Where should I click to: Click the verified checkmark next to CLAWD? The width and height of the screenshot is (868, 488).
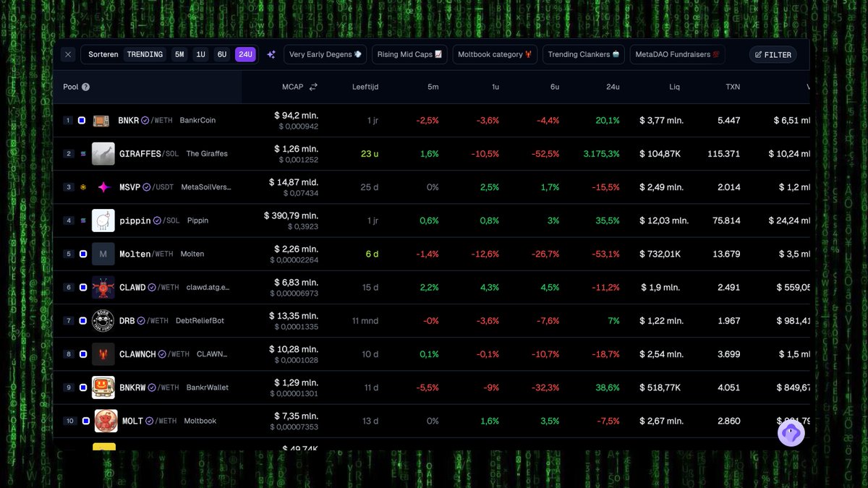152,287
